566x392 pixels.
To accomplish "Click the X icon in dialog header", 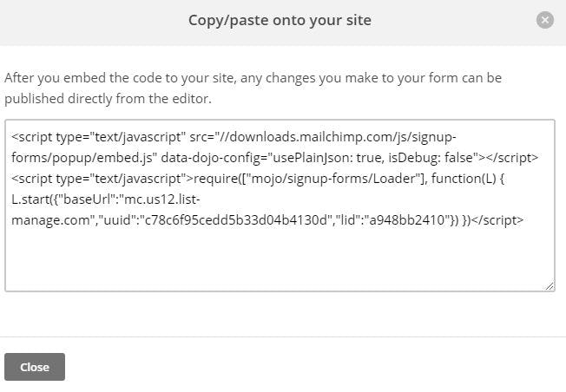I will click(544, 20).
